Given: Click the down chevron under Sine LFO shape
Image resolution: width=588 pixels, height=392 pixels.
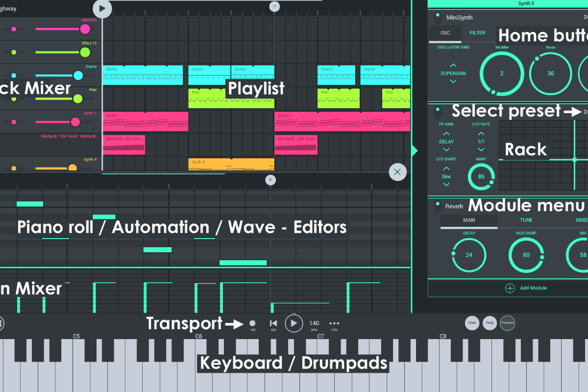Looking at the screenshot, I should [x=446, y=185].
